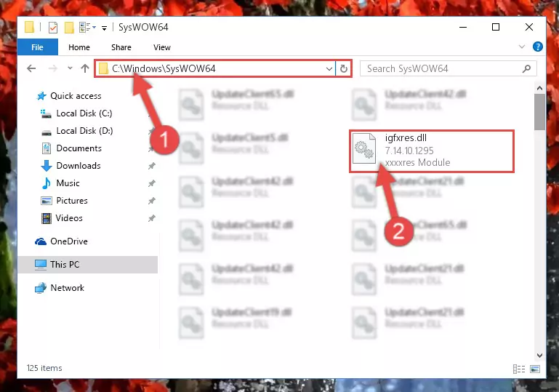The image size is (559, 392).
Task: Switch to the Share ribbon tab
Action: pos(121,47)
